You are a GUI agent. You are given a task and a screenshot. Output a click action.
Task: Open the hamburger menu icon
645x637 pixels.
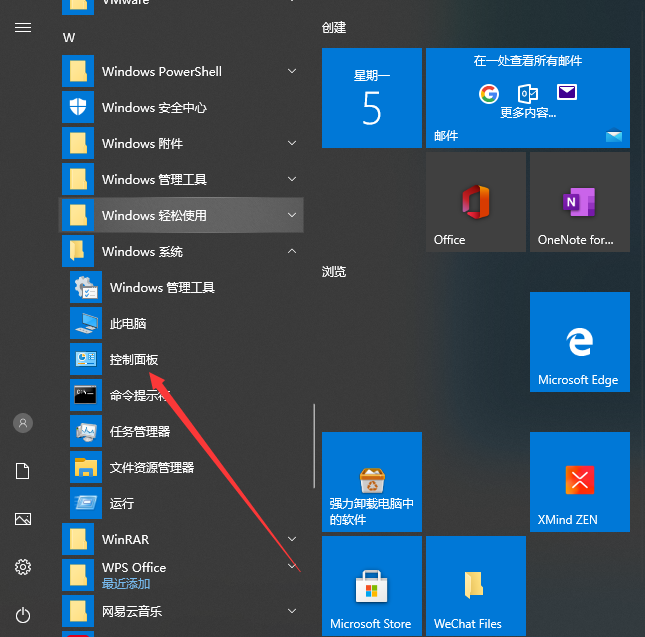click(23, 28)
